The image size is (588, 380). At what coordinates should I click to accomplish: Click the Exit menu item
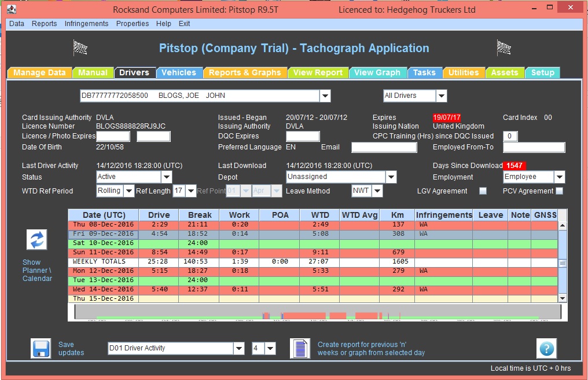[x=184, y=24]
